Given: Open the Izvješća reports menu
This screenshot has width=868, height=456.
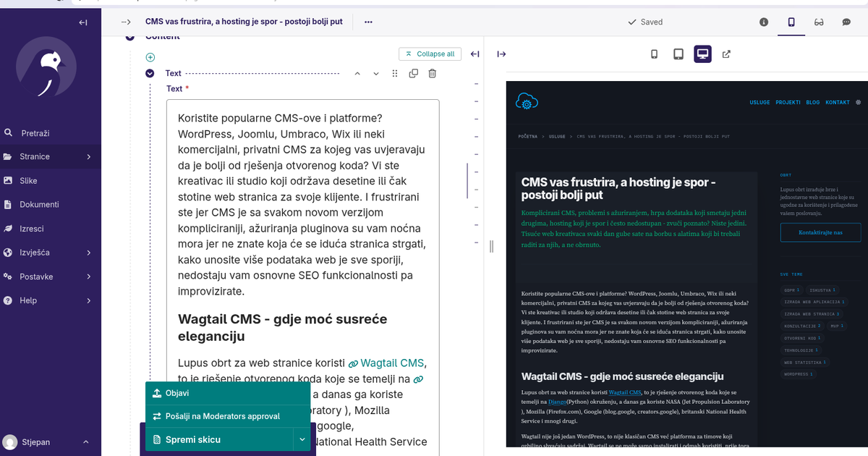Looking at the screenshot, I should coord(51,253).
